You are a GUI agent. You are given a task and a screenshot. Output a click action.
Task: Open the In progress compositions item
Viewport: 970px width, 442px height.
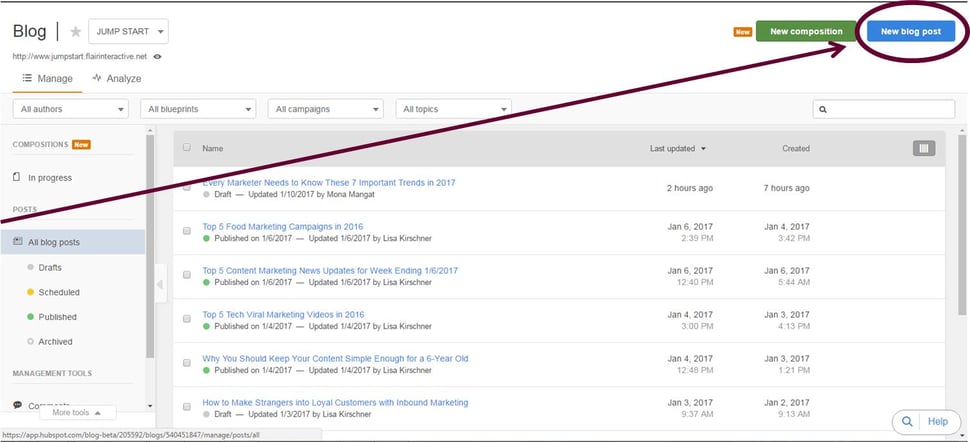(49, 178)
